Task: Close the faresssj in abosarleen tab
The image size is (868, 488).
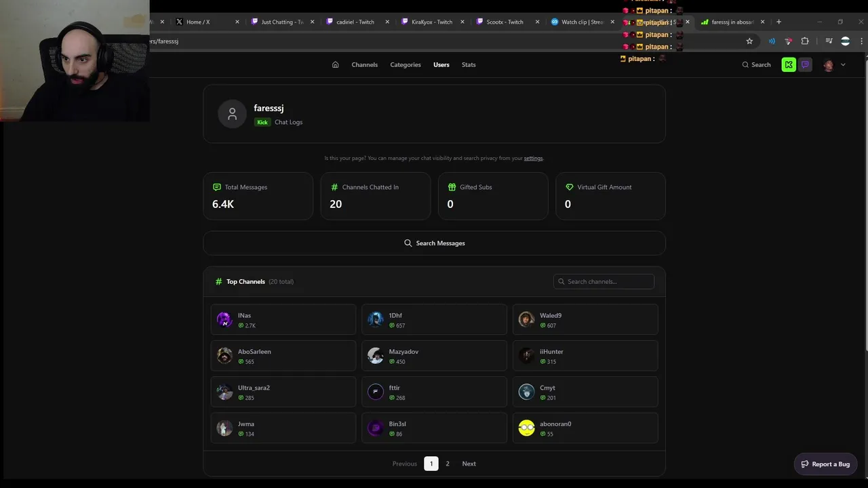Action: click(x=763, y=22)
